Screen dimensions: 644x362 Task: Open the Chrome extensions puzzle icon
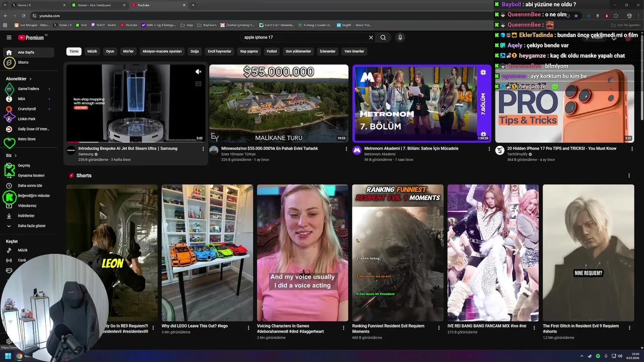[x=616, y=16]
